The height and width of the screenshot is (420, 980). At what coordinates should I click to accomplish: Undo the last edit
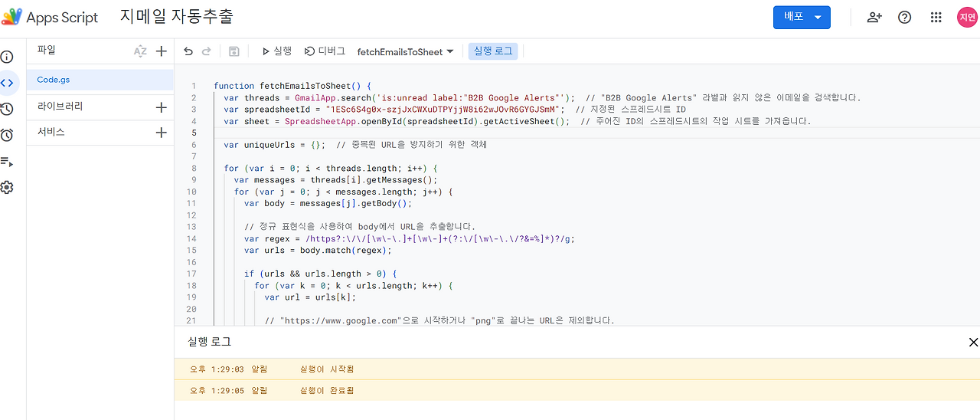pyautogui.click(x=188, y=51)
